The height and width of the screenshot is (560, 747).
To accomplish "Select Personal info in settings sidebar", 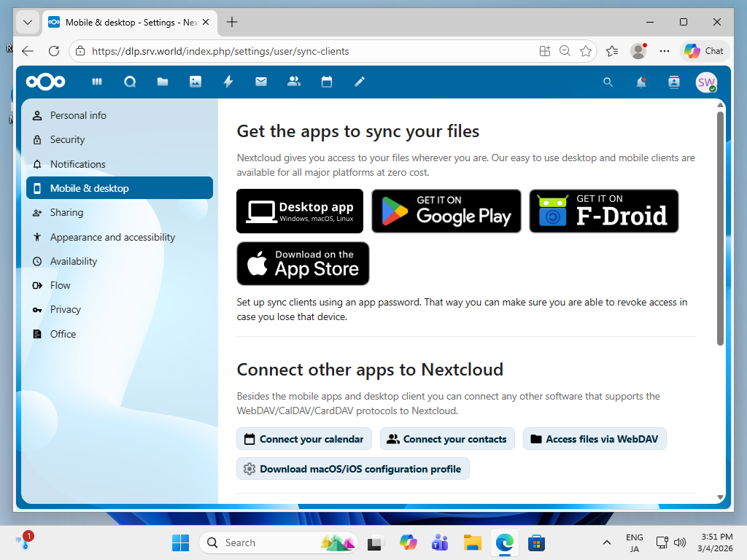I will tap(120, 116).
